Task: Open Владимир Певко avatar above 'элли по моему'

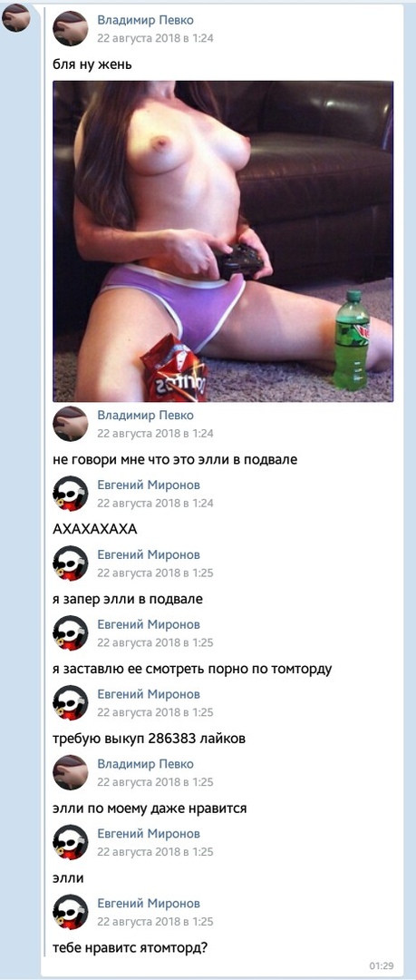Action: pyautogui.click(x=71, y=772)
